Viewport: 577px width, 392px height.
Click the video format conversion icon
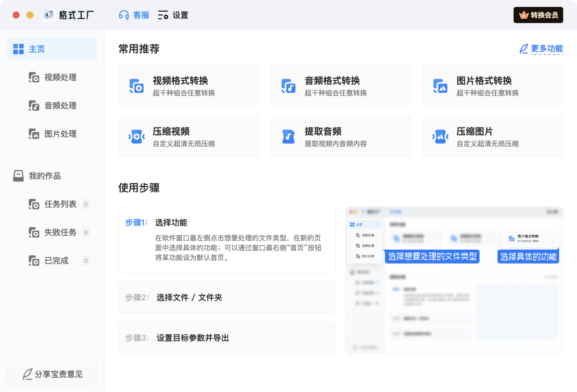coord(137,86)
